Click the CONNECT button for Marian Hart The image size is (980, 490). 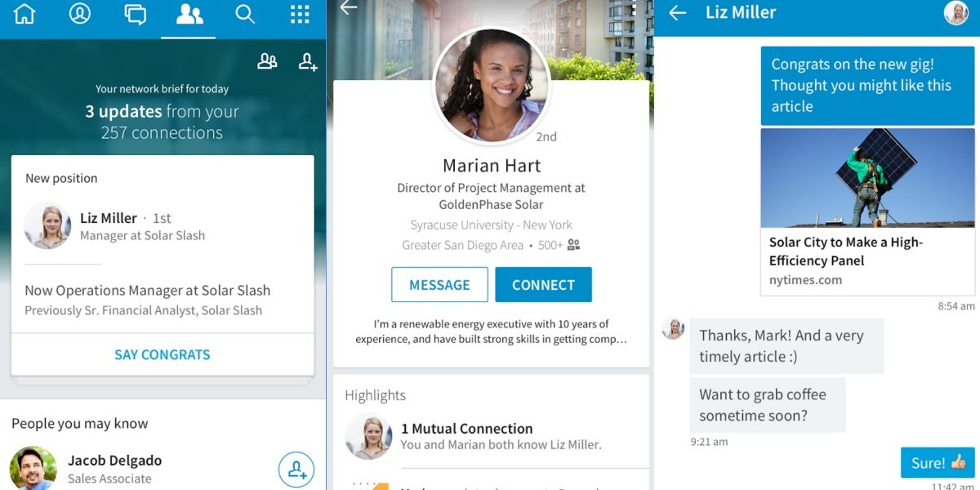pyautogui.click(x=543, y=285)
